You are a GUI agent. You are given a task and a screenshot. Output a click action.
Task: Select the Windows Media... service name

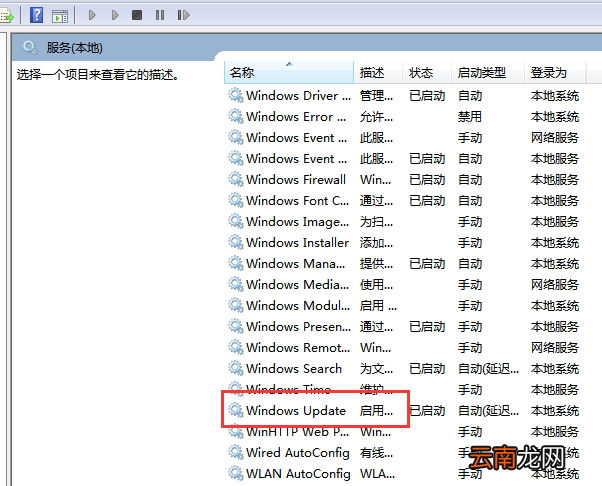point(298,284)
